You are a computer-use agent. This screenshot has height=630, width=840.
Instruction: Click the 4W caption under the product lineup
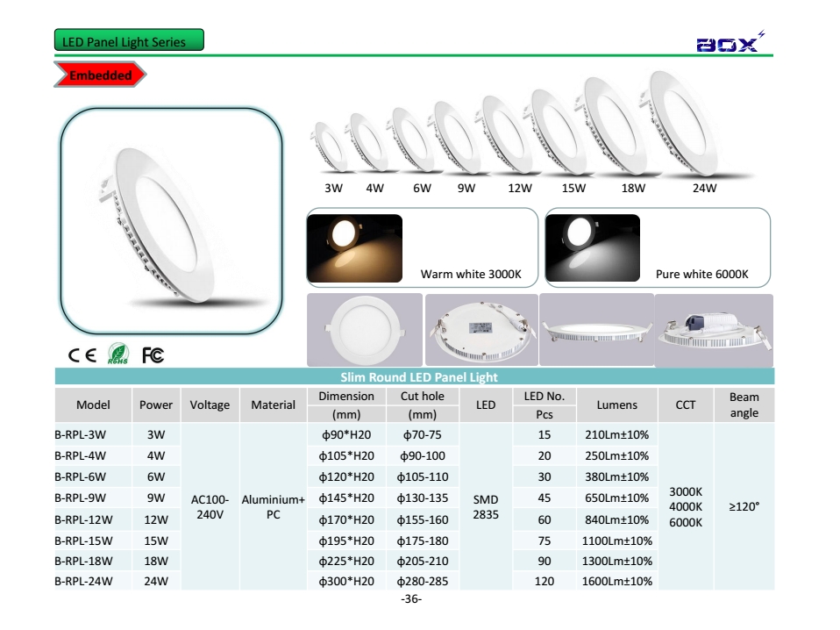(x=375, y=188)
